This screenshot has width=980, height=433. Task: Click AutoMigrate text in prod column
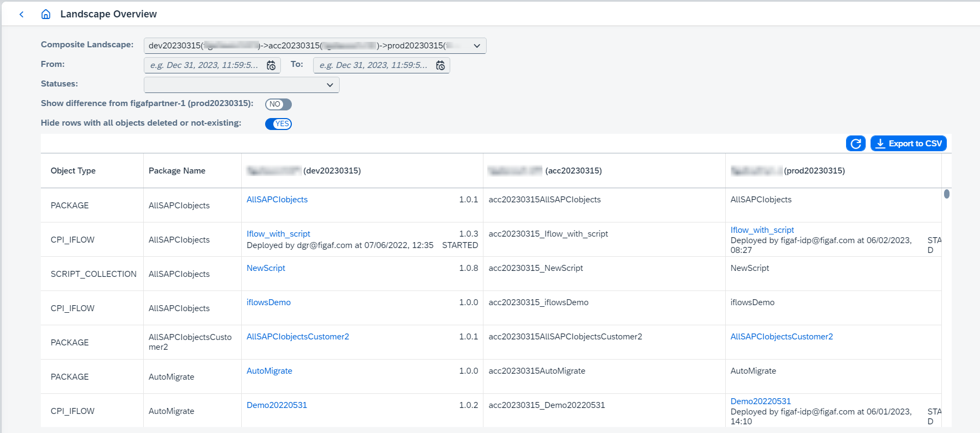click(x=754, y=371)
